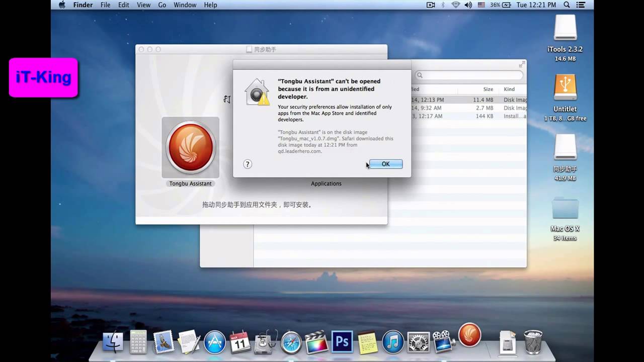Screen dimensions: 644x362
Task: Open the documents stack in the Dock
Action: pos(508,342)
